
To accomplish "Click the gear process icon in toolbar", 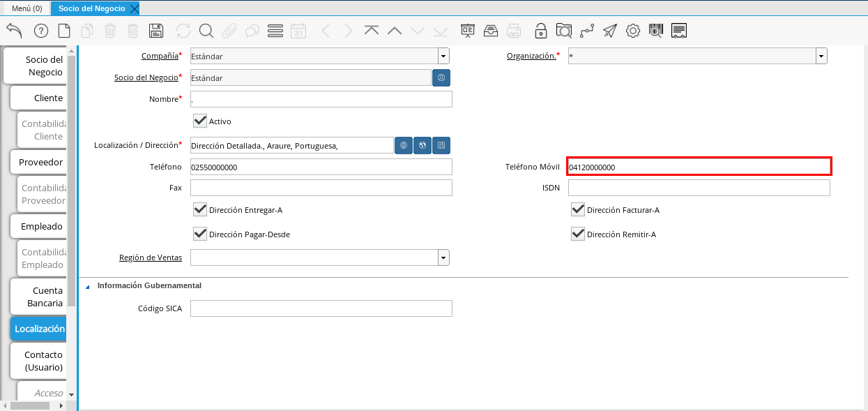I will tap(633, 31).
